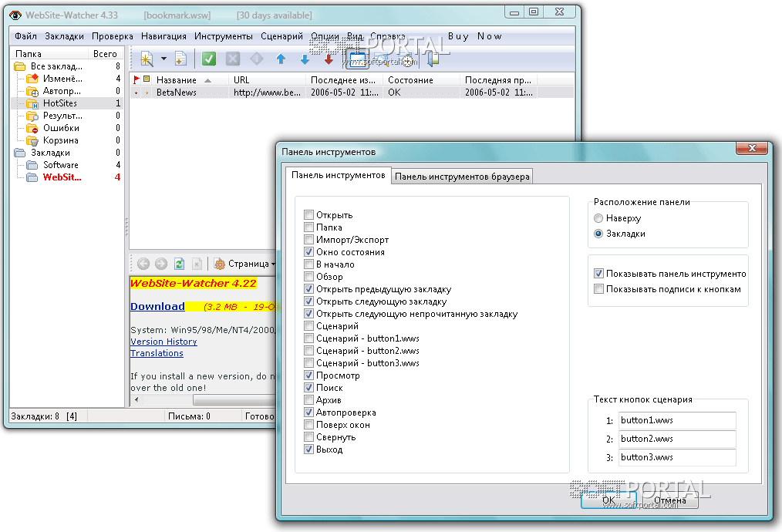Click the add page document icon

180,59
